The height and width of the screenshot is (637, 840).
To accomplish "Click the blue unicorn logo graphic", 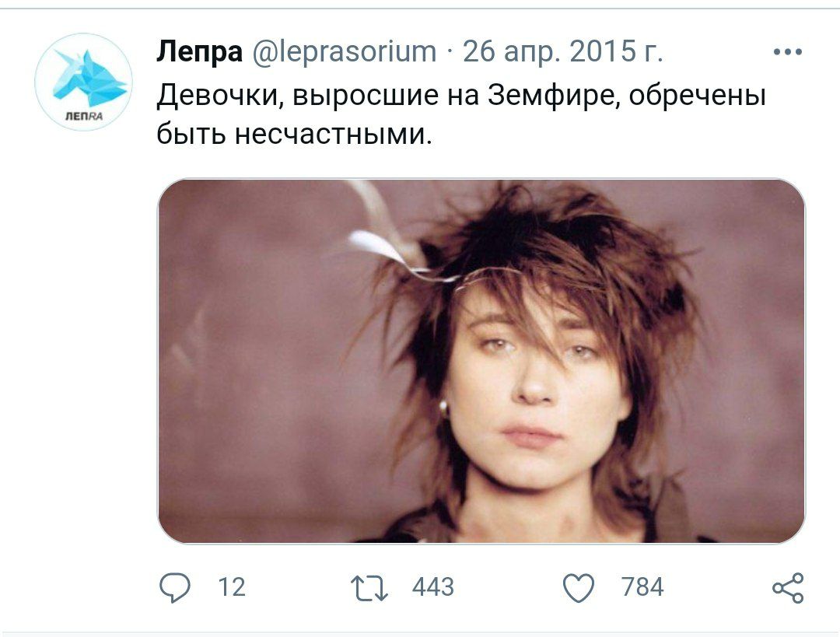I will click(x=87, y=79).
